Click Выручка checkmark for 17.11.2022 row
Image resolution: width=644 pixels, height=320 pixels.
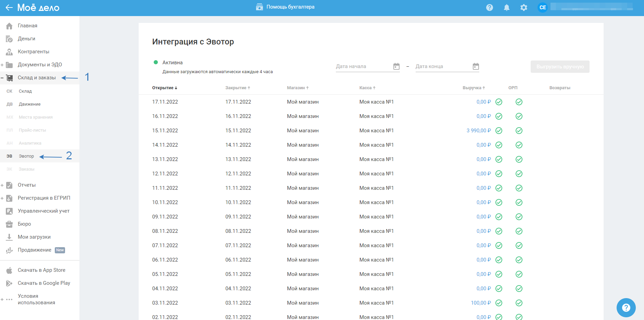499,102
